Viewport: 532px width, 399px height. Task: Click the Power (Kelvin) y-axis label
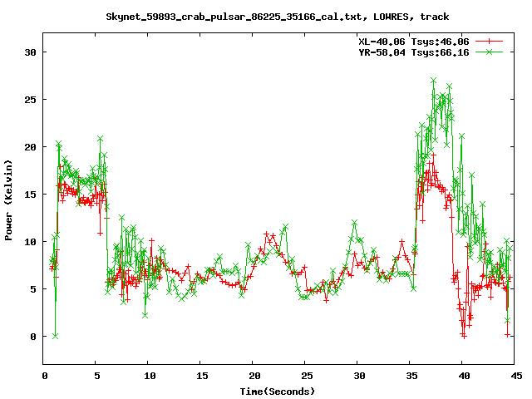(8, 200)
